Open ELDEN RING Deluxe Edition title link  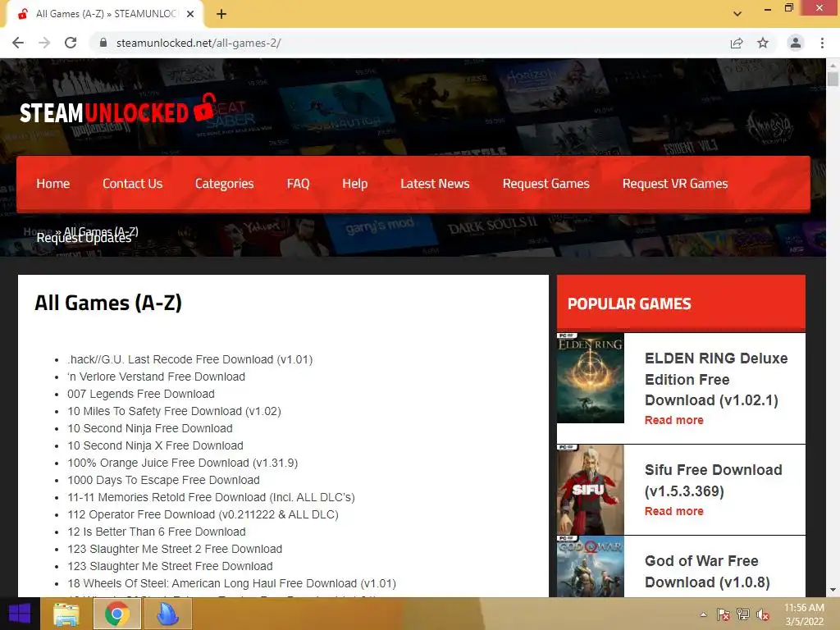[716, 379]
